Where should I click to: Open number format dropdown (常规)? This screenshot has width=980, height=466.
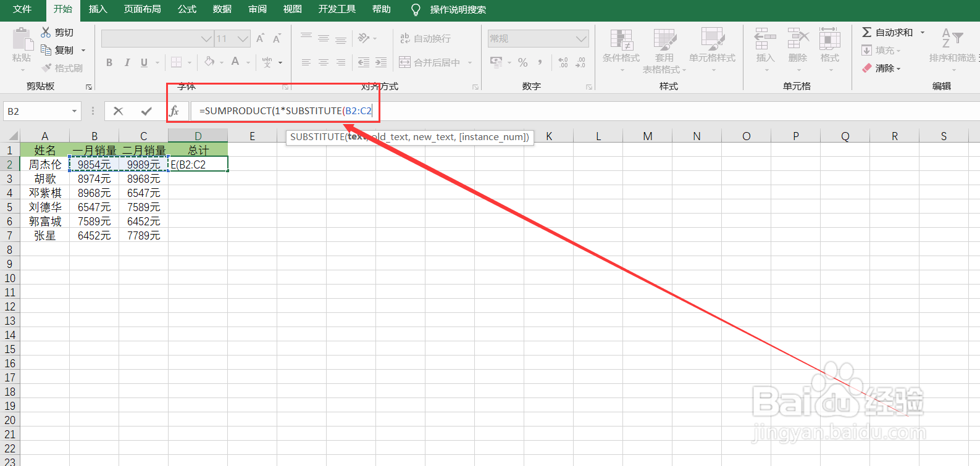(581, 39)
